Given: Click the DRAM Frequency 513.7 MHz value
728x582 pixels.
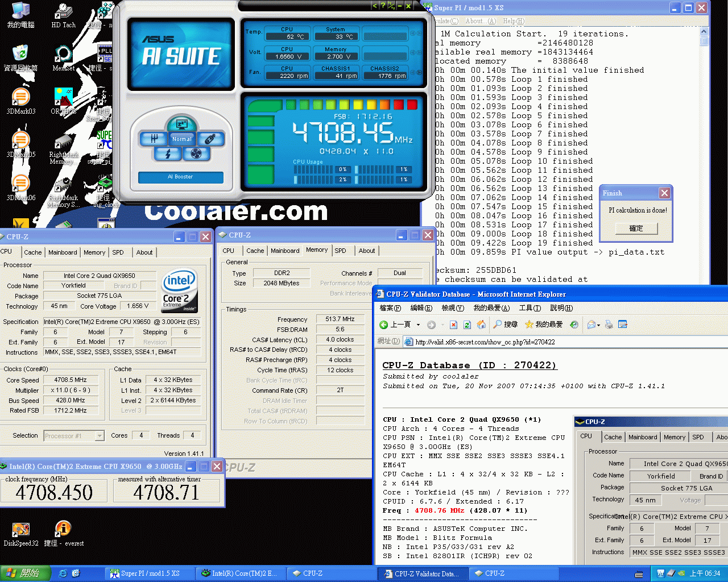Looking at the screenshot, I should (340, 319).
